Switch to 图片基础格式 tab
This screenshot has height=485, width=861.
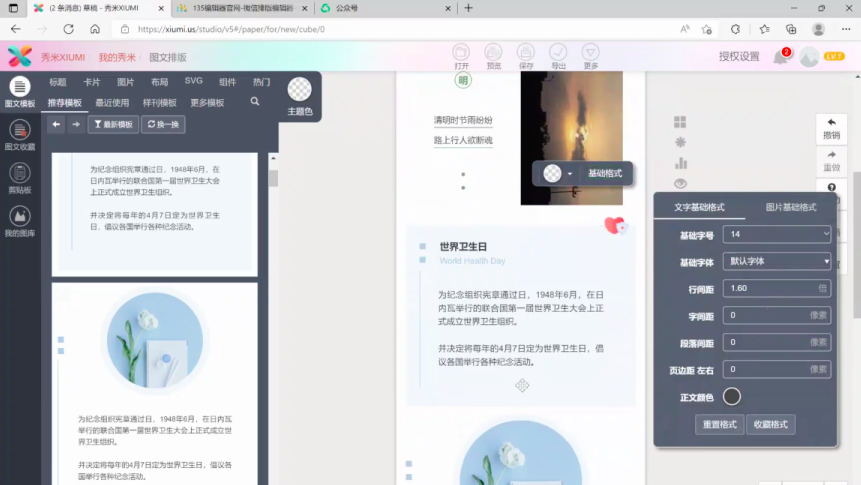(x=791, y=207)
